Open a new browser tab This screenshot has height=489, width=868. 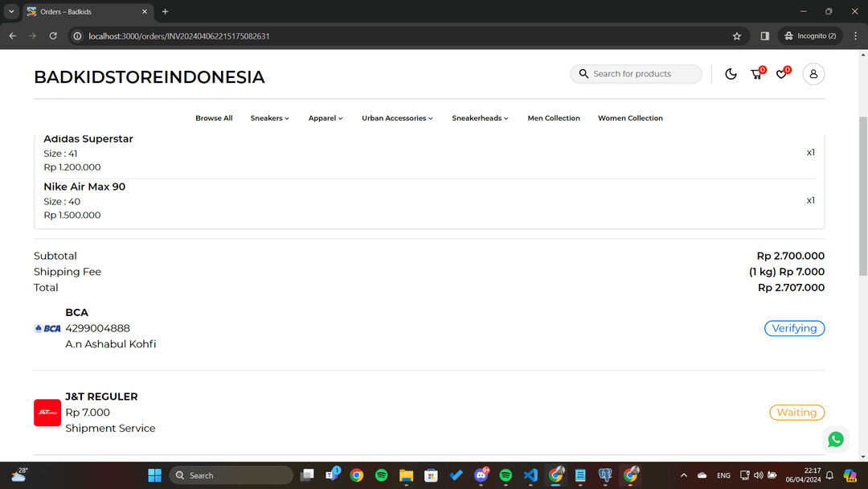click(165, 11)
